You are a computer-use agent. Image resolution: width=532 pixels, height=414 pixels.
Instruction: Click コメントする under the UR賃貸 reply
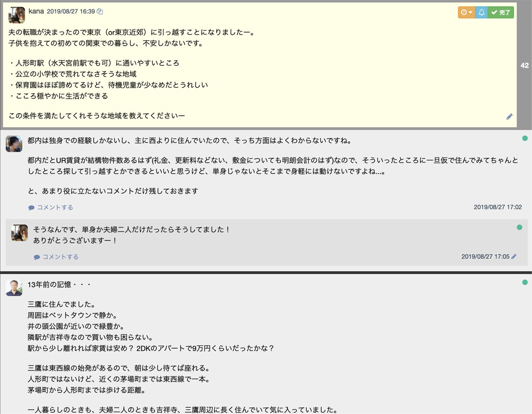click(x=51, y=207)
